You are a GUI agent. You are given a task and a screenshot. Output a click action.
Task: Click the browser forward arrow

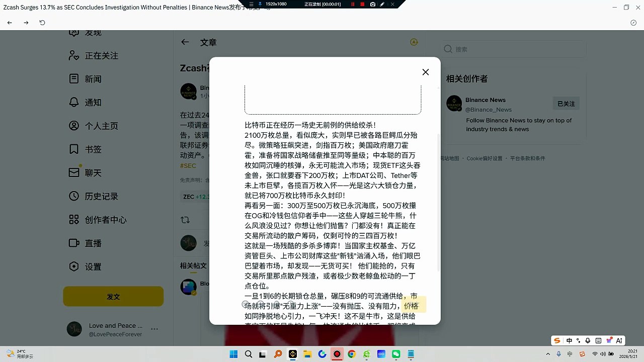[26, 23]
